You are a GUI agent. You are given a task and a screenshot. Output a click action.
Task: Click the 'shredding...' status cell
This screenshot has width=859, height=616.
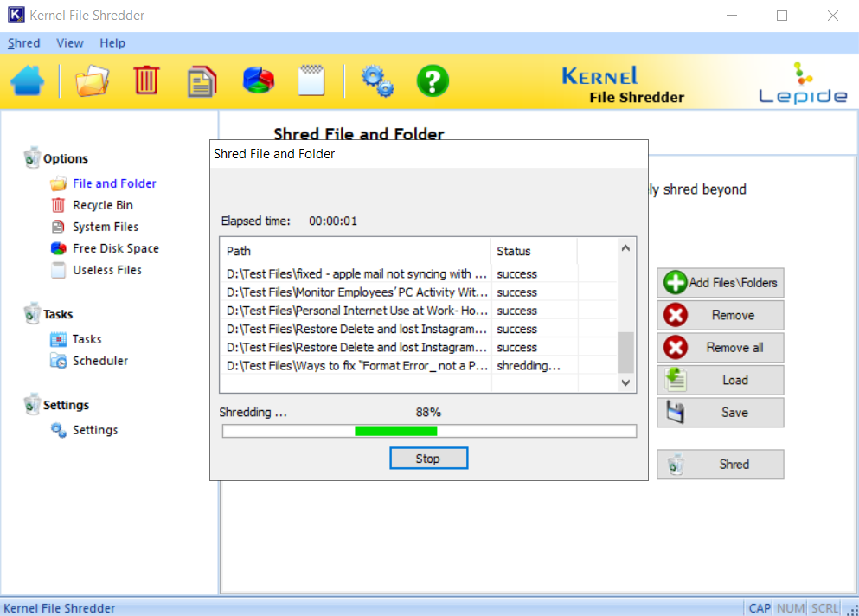tap(528, 366)
